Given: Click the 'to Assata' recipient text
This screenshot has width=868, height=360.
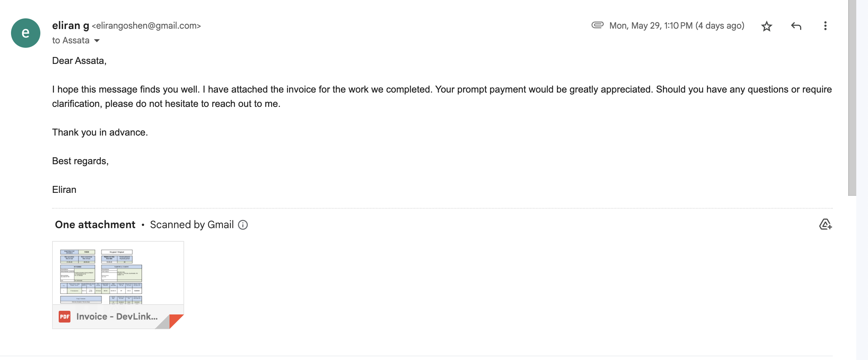Looking at the screenshot, I should (71, 40).
